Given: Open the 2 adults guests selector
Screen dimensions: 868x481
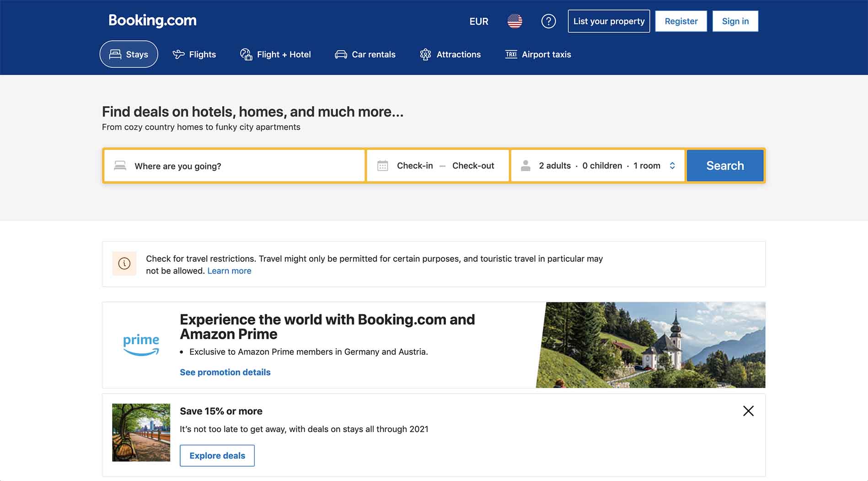Looking at the screenshot, I should click(555, 166).
